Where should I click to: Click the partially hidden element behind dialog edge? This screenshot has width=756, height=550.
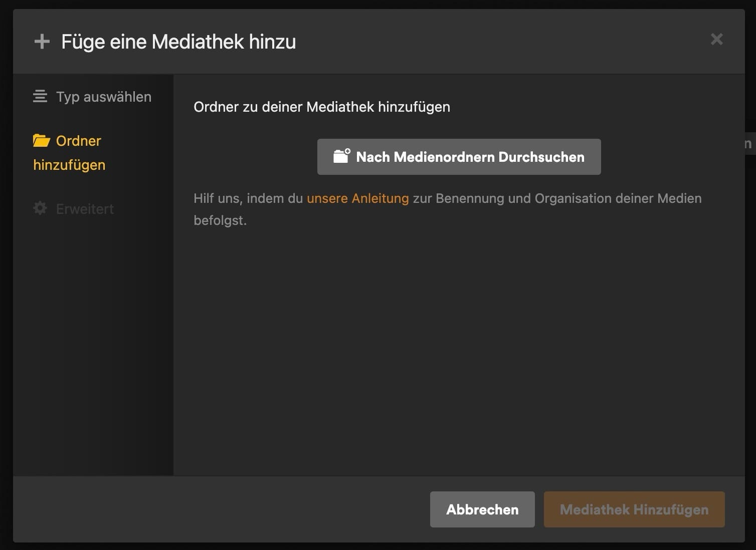(x=750, y=143)
